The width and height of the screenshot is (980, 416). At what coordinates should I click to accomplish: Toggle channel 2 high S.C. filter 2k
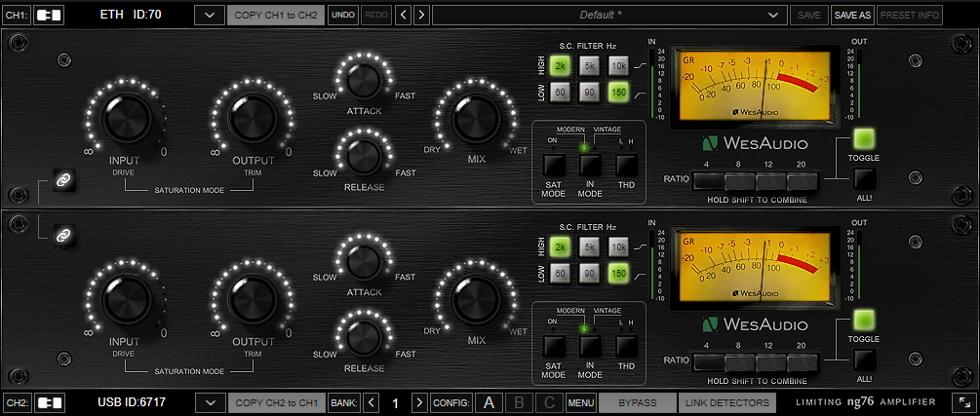tap(560, 246)
